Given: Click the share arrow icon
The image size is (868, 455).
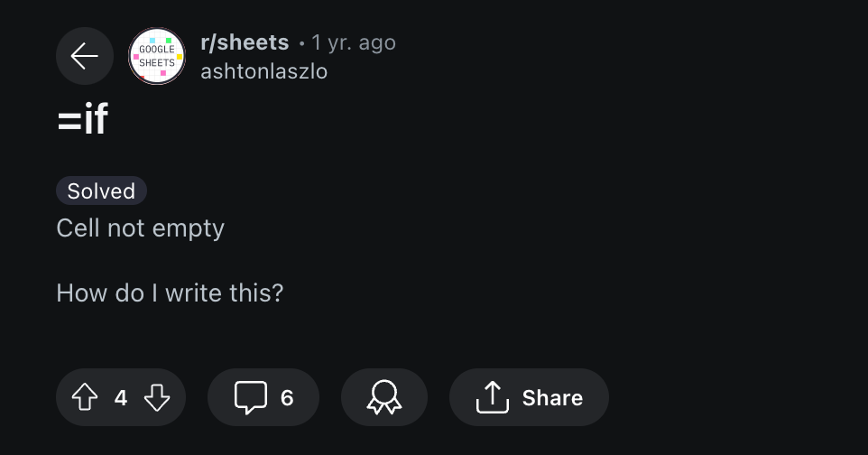Looking at the screenshot, I should point(492,397).
